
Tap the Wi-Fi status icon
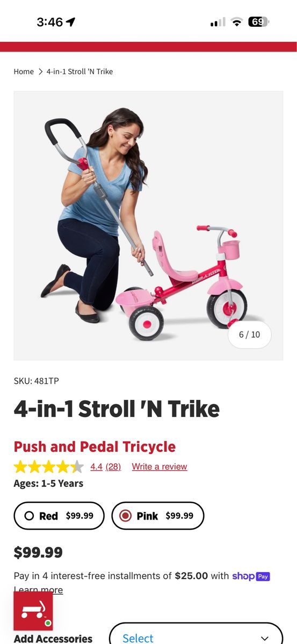tap(236, 22)
